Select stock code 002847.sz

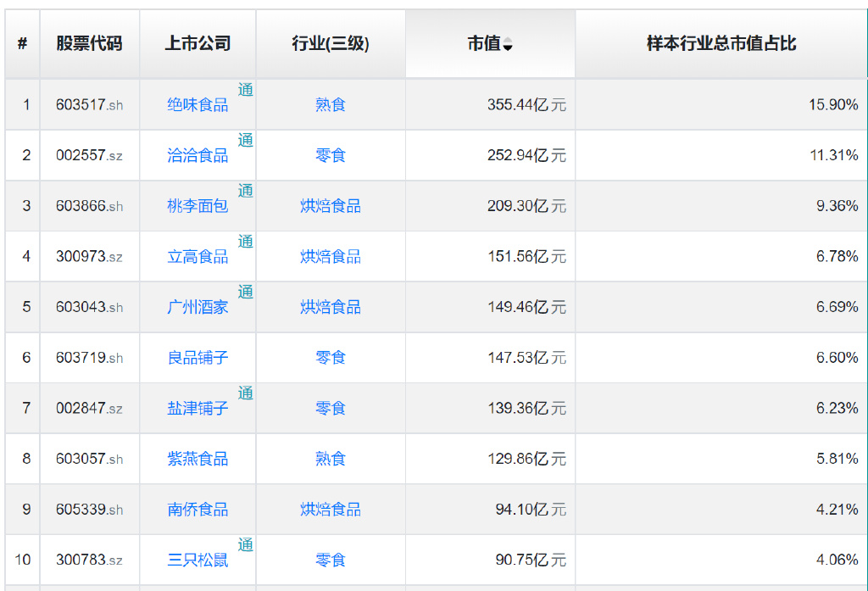[89, 408]
